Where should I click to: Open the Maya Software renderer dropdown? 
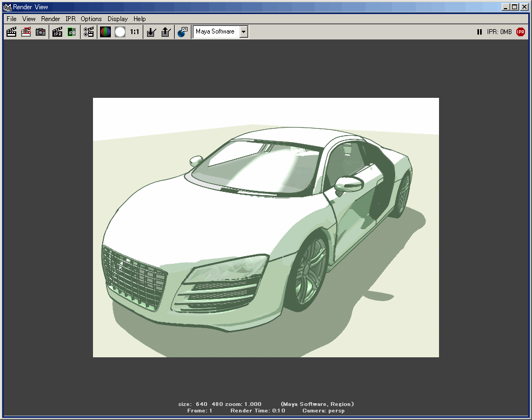click(x=244, y=32)
